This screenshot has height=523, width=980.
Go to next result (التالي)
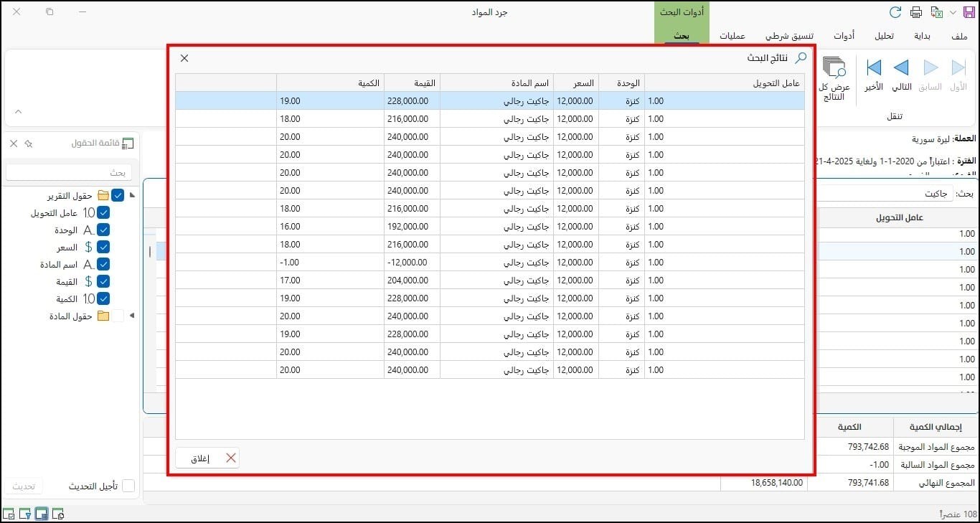(x=901, y=75)
